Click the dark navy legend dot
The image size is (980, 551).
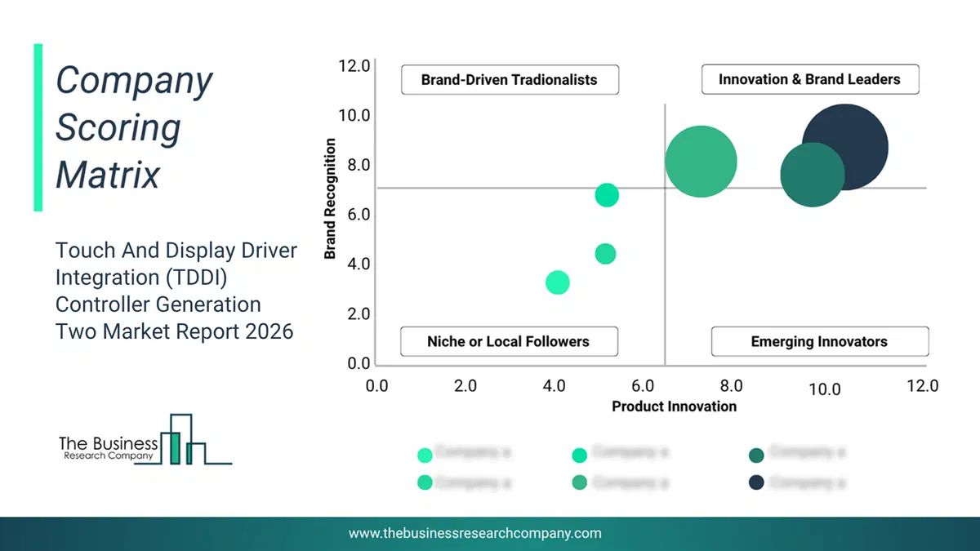756,482
